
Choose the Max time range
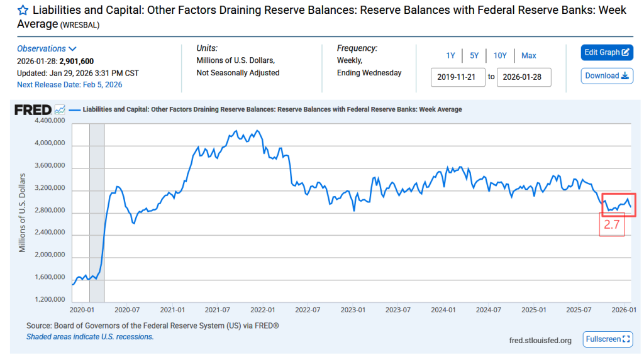(529, 55)
